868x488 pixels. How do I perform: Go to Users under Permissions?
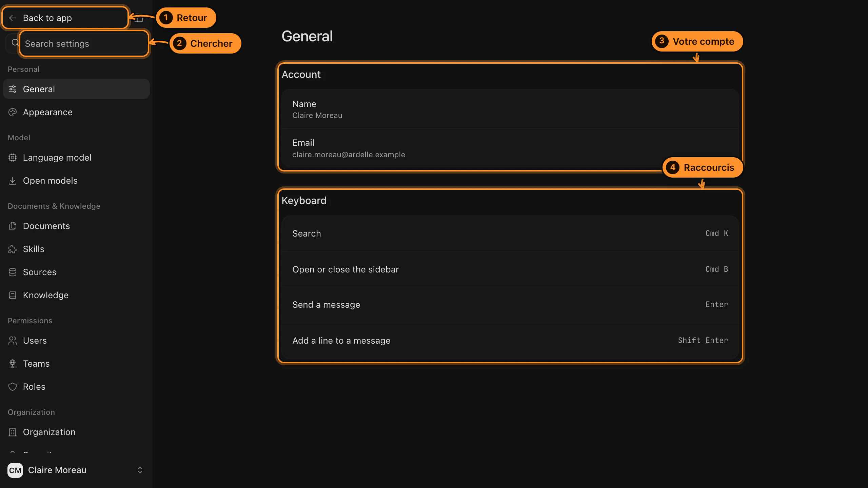pyautogui.click(x=76, y=341)
